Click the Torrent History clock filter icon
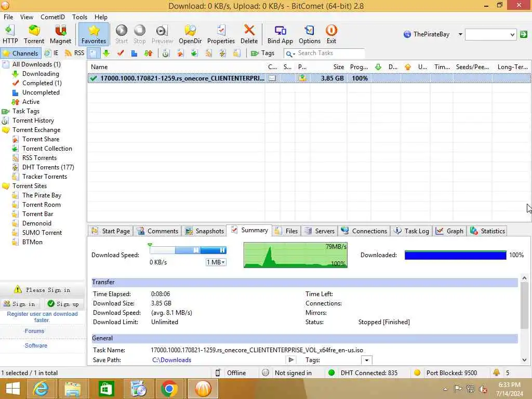 coord(166,54)
